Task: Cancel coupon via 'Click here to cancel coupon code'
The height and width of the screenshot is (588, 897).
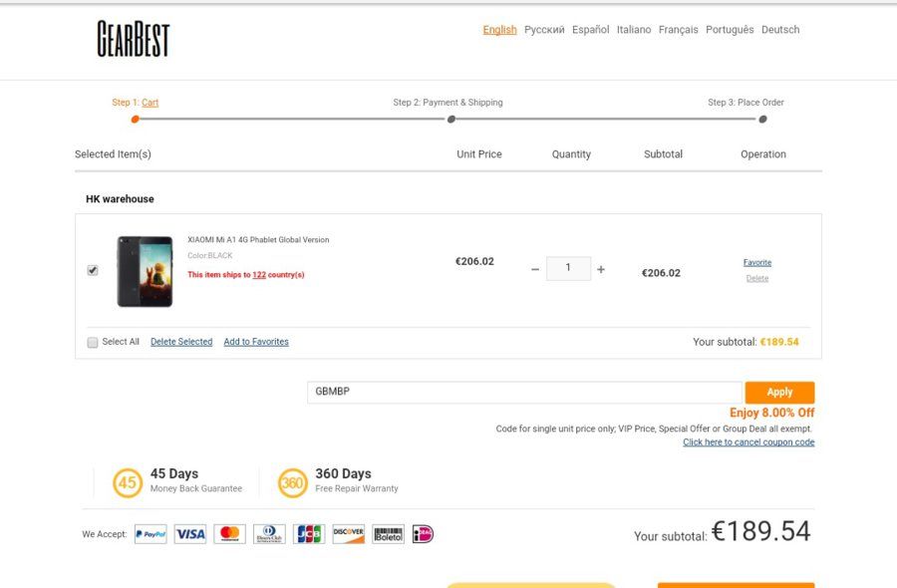Action: [x=748, y=442]
